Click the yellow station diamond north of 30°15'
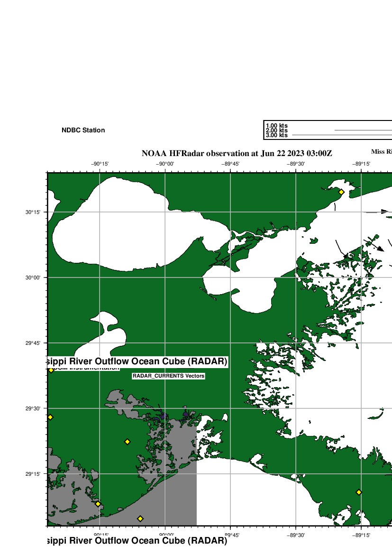This screenshot has width=392, height=555. tap(341, 192)
